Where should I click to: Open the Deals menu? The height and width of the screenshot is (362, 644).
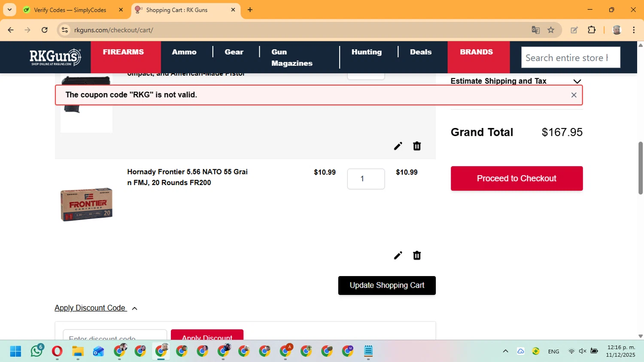pos(420,52)
